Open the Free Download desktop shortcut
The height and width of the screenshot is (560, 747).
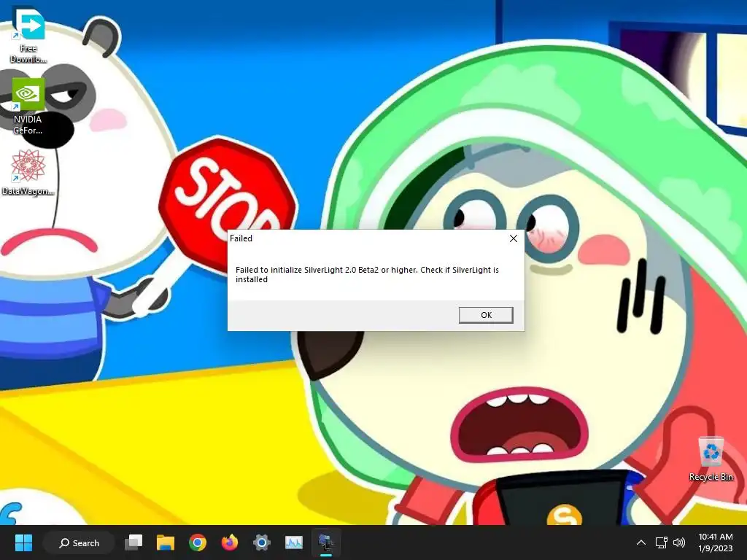pyautogui.click(x=28, y=34)
